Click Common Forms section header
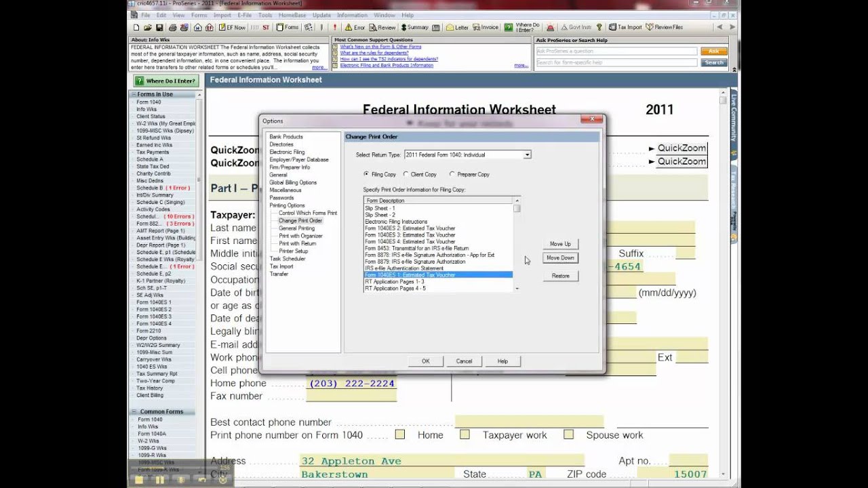868x488 pixels. [163, 411]
